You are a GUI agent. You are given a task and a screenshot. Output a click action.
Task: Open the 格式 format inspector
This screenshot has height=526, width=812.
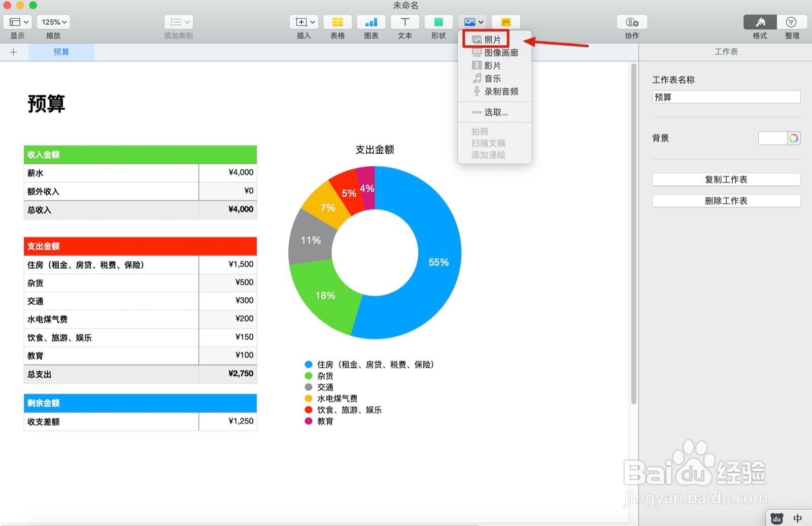pyautogui.click(x=759, y=22)
